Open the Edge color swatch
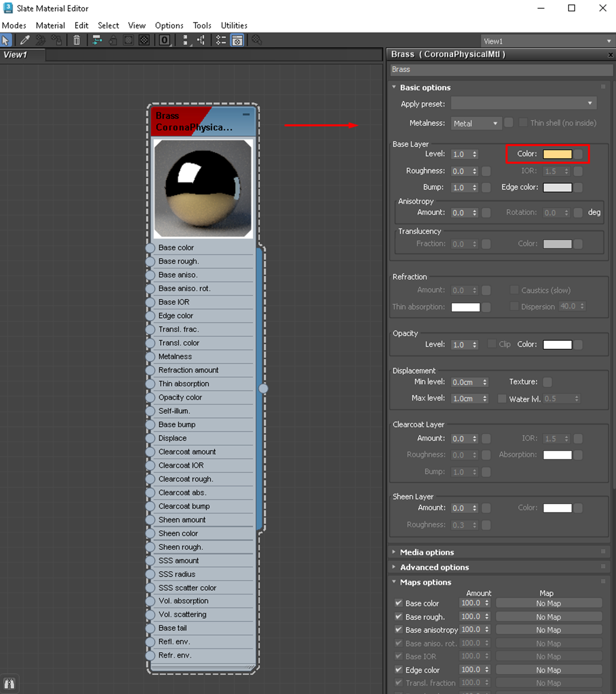 tap(557, 187)
